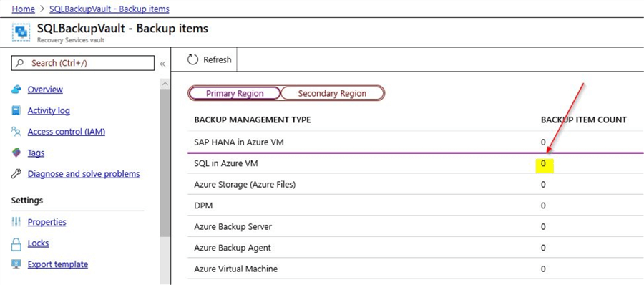Select the Azure Virtual Machine row
644x285 pixels.
click(x=416, y=269)
